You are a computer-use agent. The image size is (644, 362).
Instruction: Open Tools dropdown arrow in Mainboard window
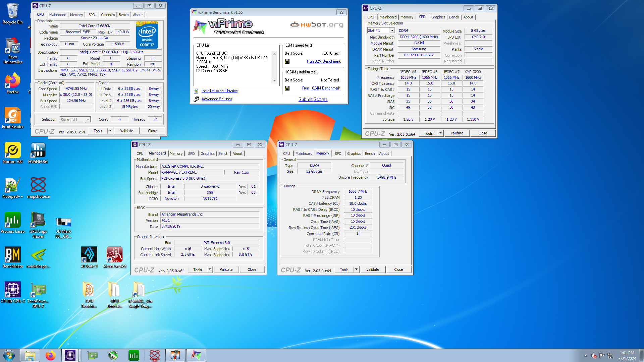(x=210, y=269)
